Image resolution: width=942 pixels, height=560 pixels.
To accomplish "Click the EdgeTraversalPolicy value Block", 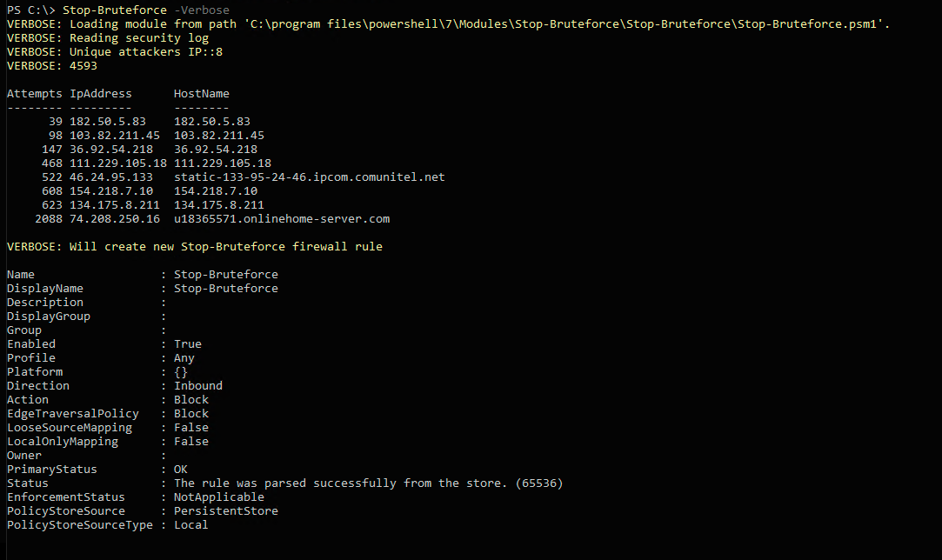I will point(191,413).
